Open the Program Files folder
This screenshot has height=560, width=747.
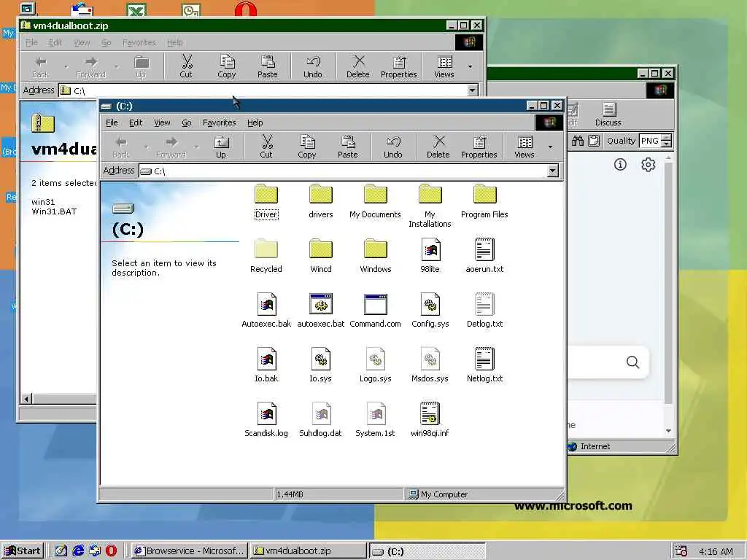click(x=484, y=201)
